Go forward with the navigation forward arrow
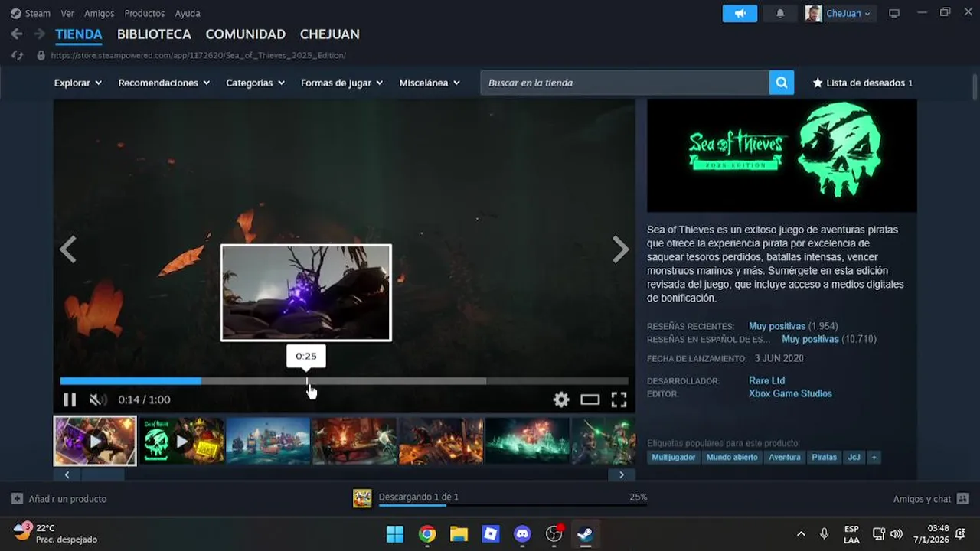 coord(39,34)
